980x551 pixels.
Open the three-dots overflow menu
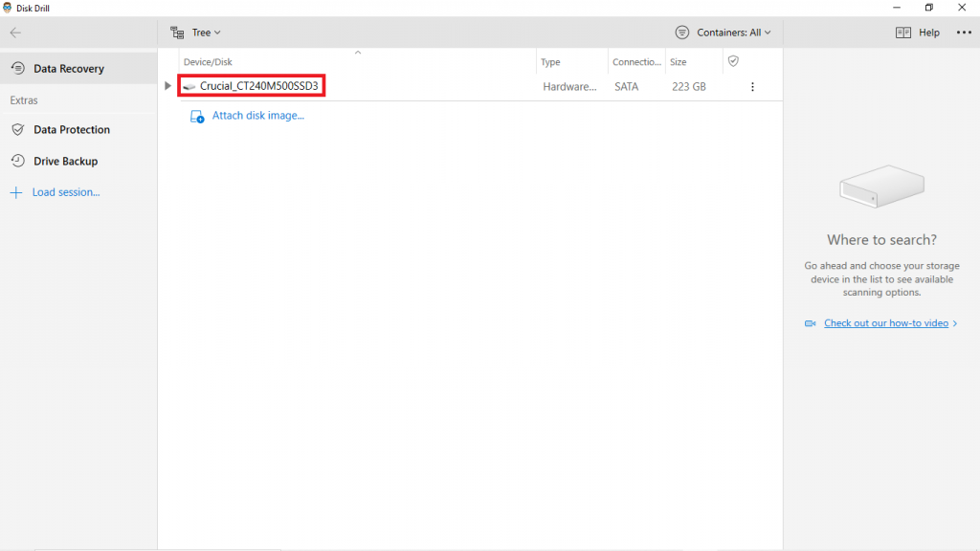964,32
